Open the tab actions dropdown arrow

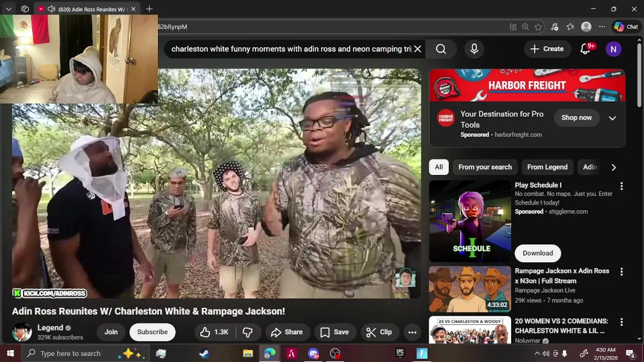(x=9, y=9)
